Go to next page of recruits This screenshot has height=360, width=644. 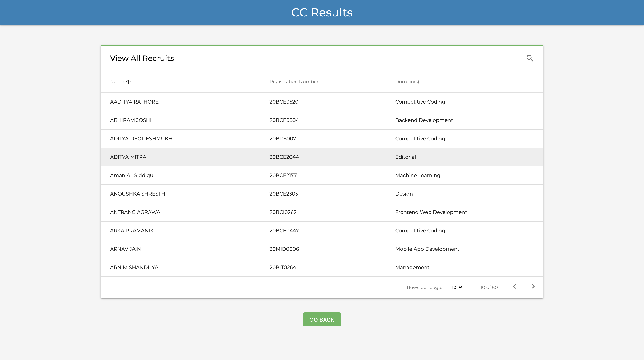(533, 287)
